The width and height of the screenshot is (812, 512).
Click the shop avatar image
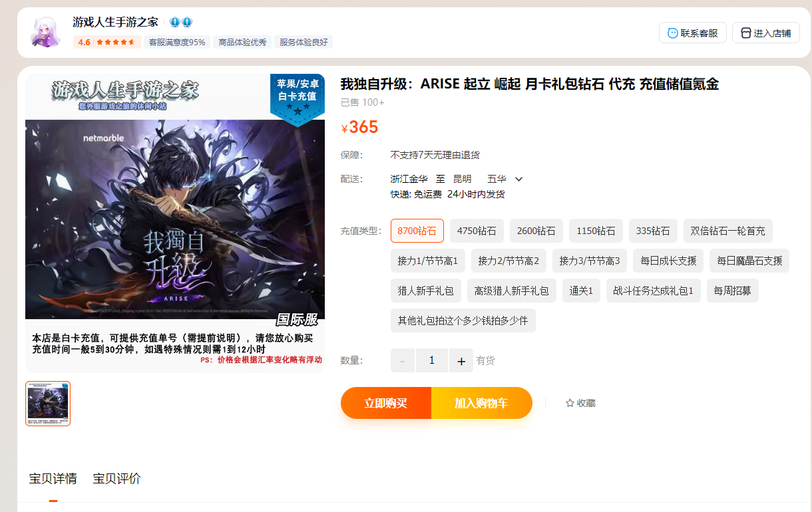point(46,33)
